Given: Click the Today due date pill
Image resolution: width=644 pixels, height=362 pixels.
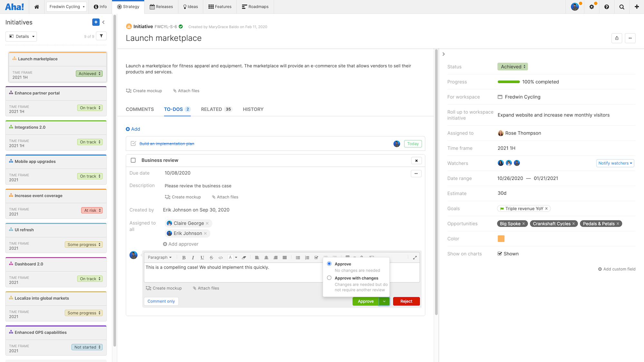Looking at the screenshot, I should click(413, 144).
